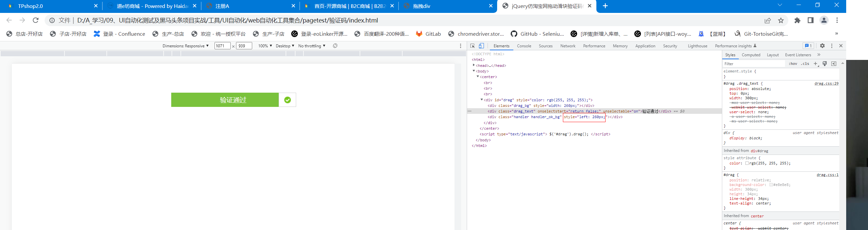Open the drag.css:29 source link
Image resolution: width=868 pixels, height=230 pixels.
(826, 84)
